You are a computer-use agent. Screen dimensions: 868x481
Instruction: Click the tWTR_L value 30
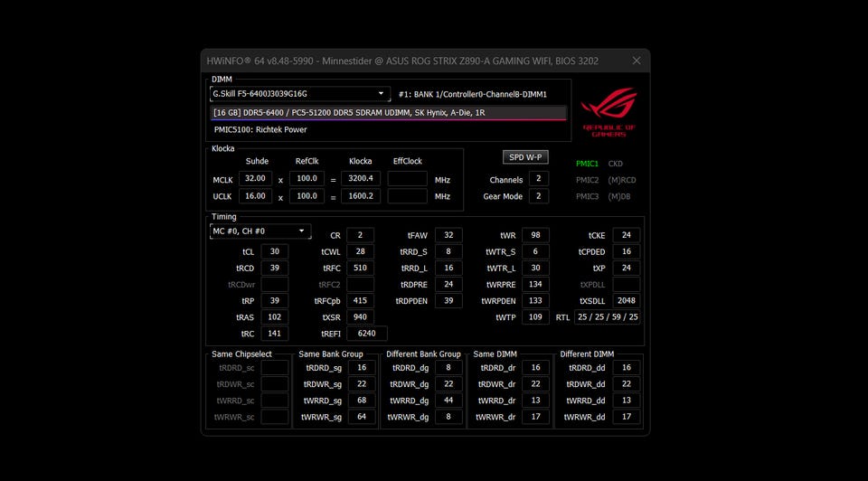[535, 268]
